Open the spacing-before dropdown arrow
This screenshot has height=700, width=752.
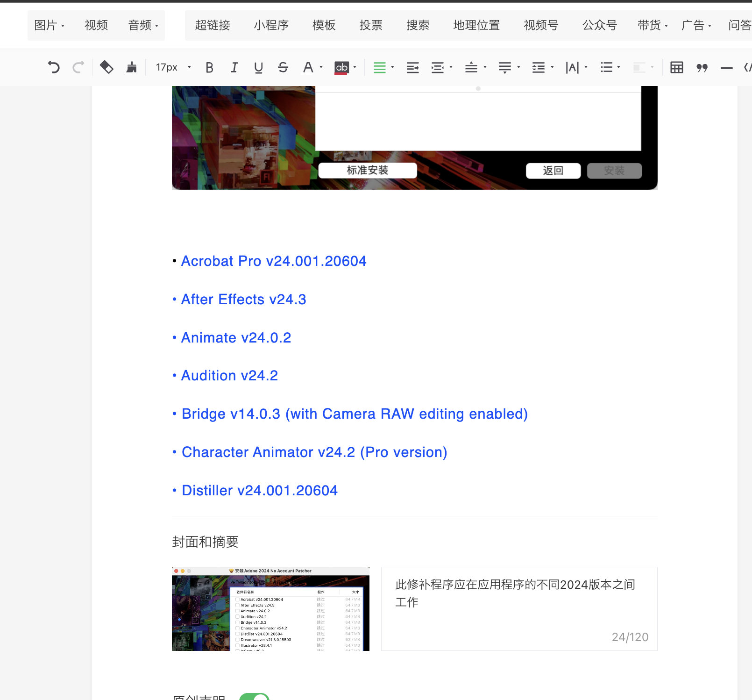[x=485, y=68]
